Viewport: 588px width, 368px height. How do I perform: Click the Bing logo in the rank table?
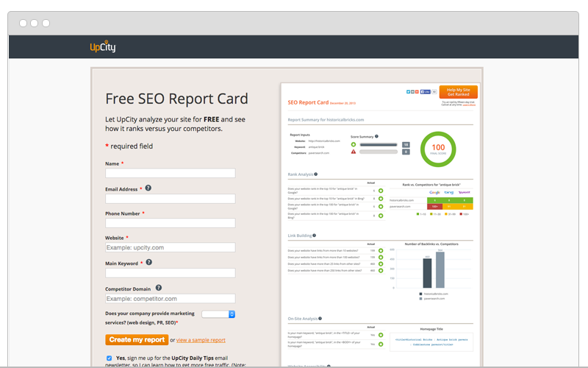tap(449, 192)
